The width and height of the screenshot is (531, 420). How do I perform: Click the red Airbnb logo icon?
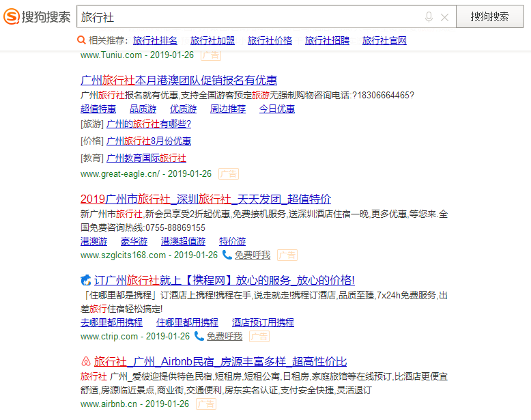click(x=86, y=361)
